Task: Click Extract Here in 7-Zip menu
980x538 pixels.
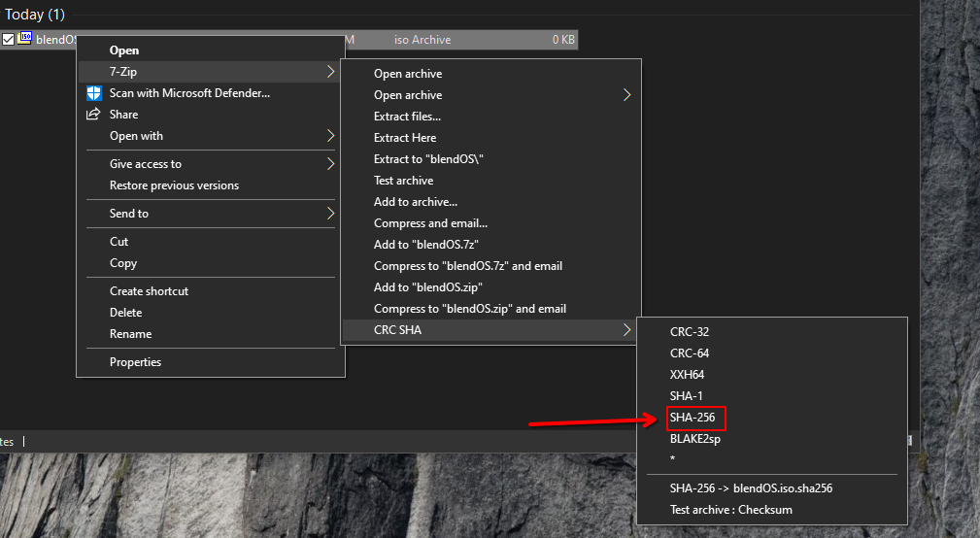Action: tap(405, 138)
